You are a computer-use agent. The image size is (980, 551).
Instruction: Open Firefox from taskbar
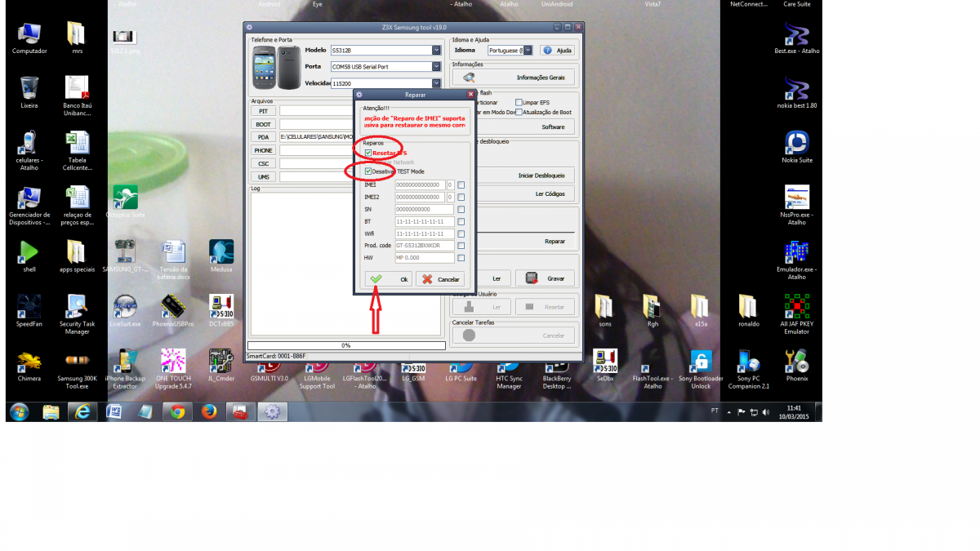point(209,411)
